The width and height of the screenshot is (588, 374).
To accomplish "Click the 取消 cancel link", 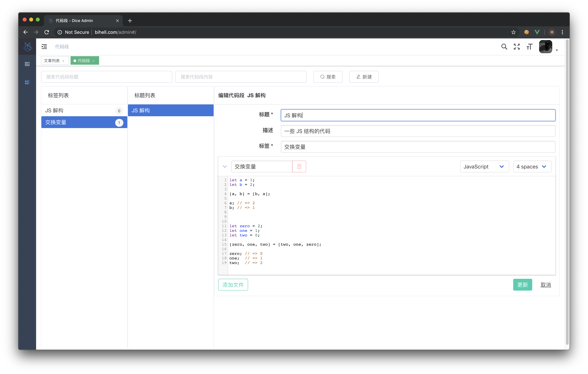I will click(x=546, y=285).
